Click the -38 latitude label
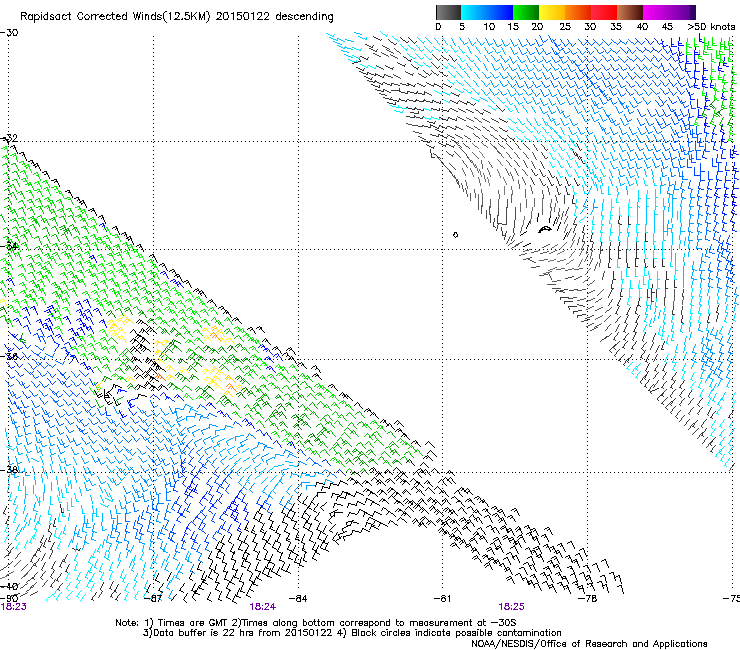 point(9,470)
